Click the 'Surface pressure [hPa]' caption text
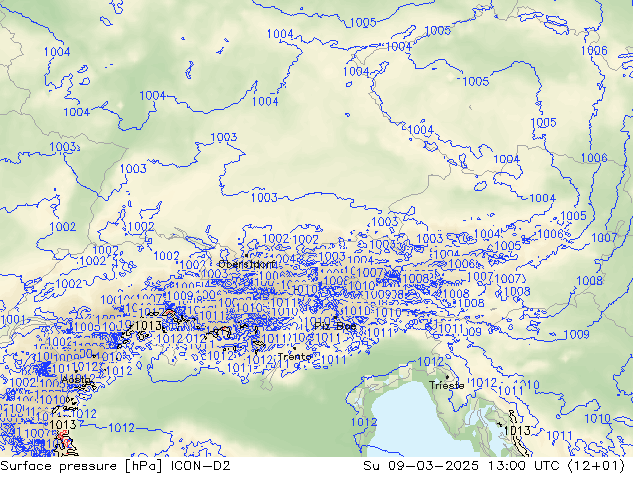634x490 pixels. (x=81, y=466)
